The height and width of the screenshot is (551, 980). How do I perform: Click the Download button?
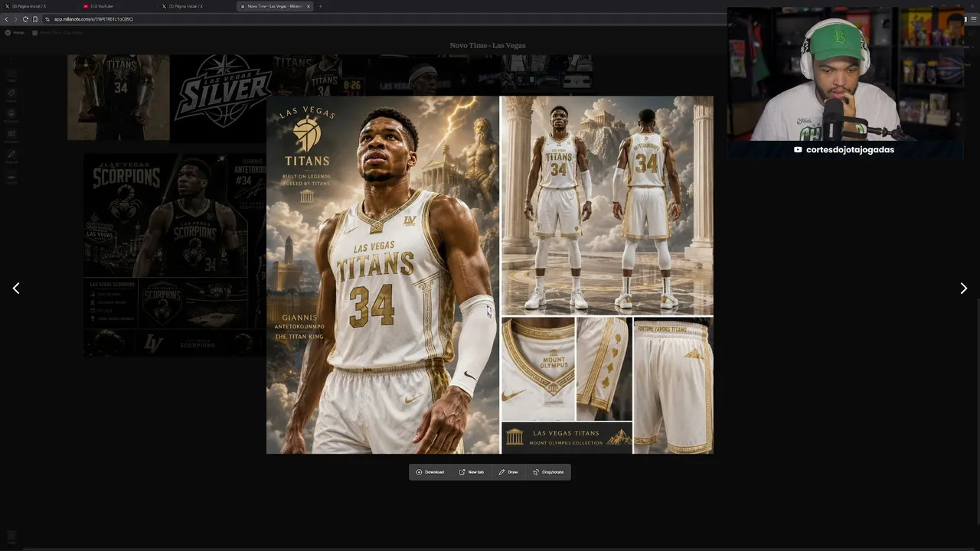point(430,472)
